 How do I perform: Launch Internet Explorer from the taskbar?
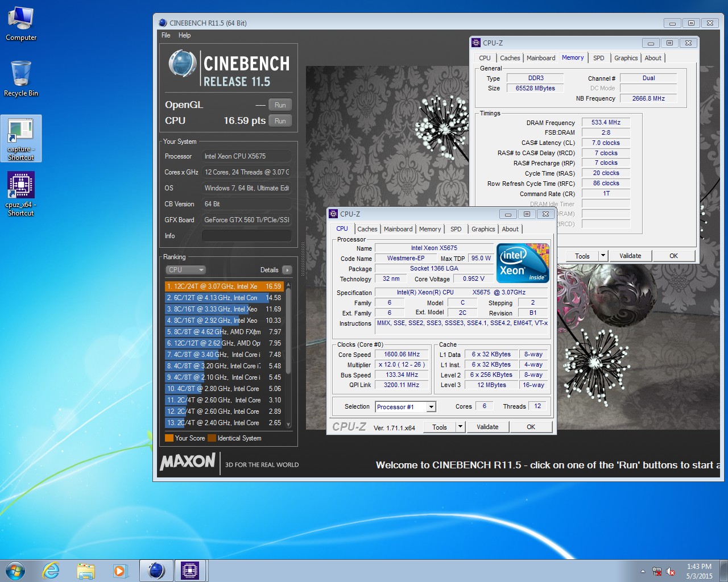click(x=51, y=571)
